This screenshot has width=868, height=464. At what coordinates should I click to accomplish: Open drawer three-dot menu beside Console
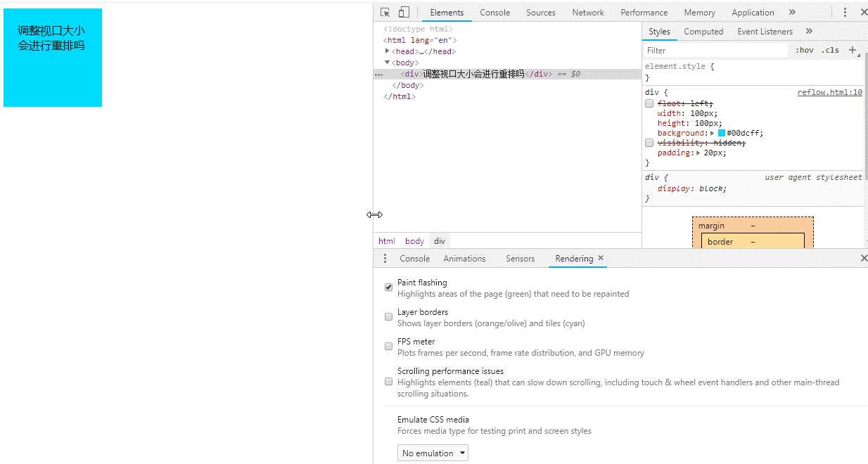click(x=385, y=259)
